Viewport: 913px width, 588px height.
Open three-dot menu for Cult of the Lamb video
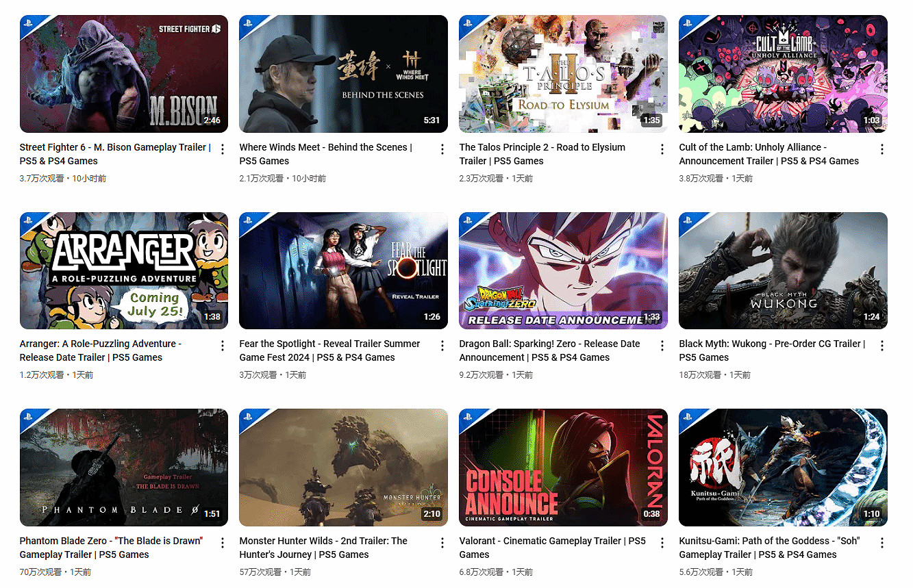pyautogui.click(x=882, y=149)
